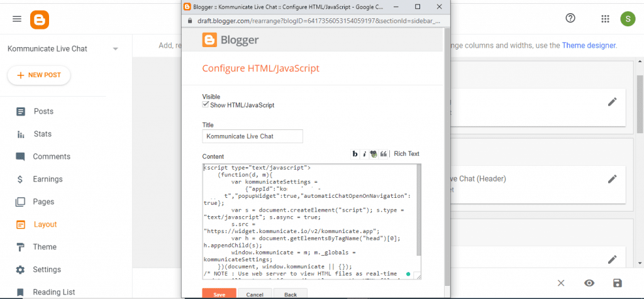Apply blockquote formatting in Content toolbar
Screen dimensions: 644x299
coord(383,154)
